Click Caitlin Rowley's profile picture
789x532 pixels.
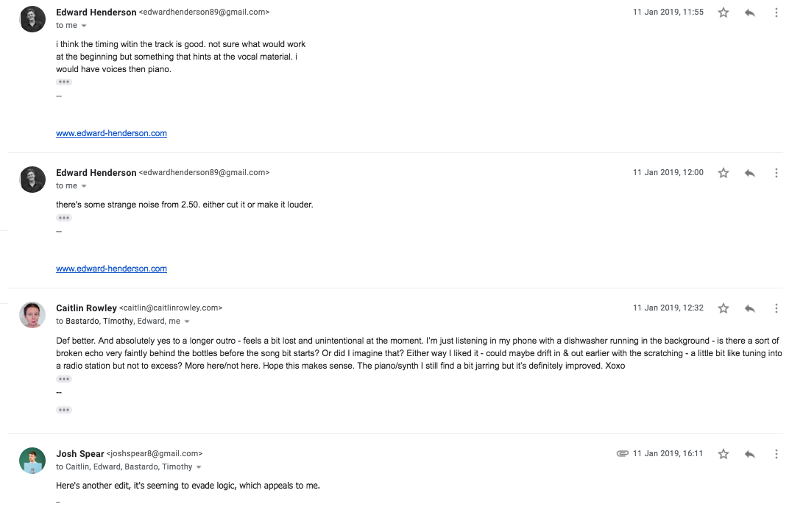32,314
